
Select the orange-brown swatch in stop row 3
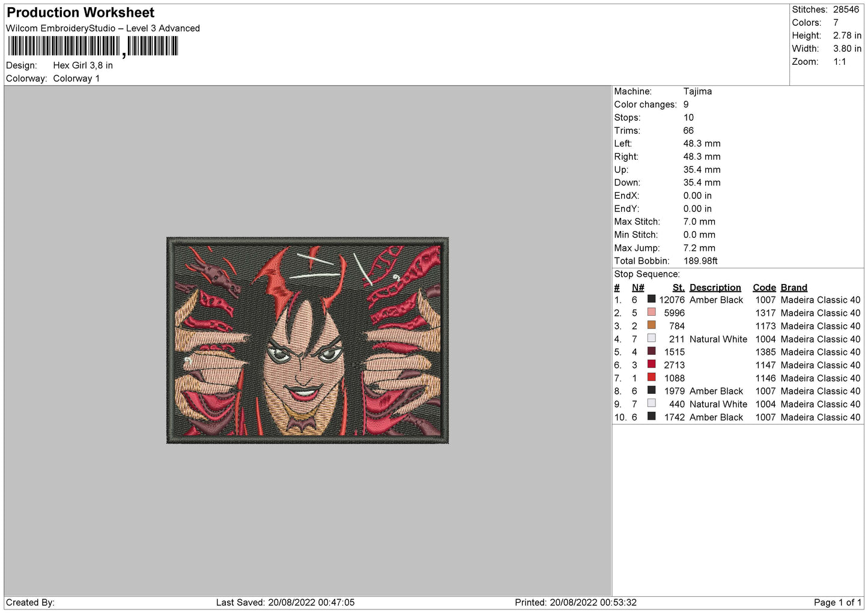(651, 325)
